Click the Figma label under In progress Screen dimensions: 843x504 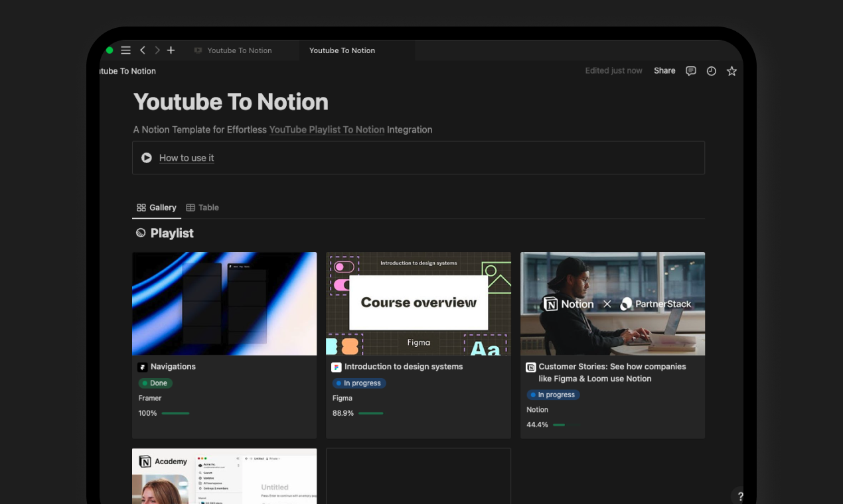coord(343,398)
